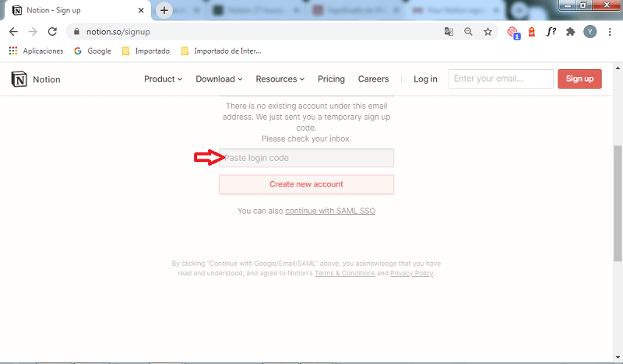Click the browser back arrow
This screenshot has width=623, height=364.
(13, 32)
